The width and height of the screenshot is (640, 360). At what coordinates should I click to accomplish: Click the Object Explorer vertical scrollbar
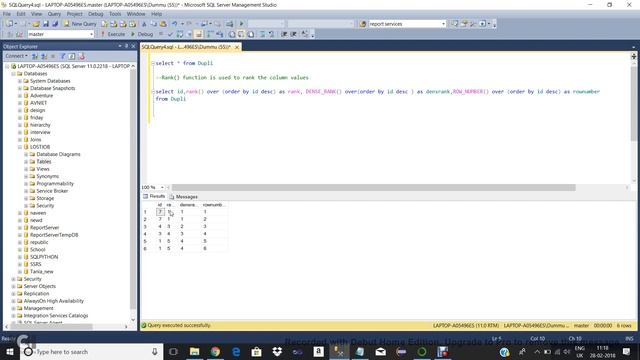point(133,188)
